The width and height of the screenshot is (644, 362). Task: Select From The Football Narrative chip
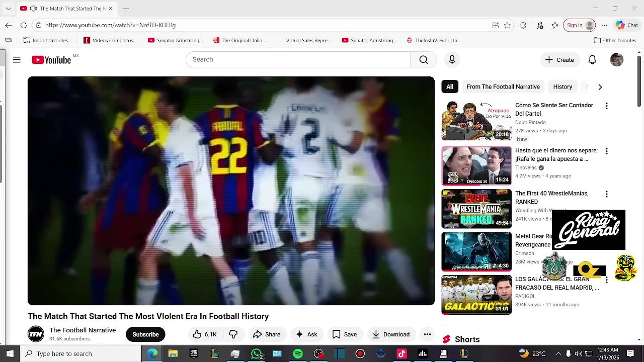coord(503,86)
